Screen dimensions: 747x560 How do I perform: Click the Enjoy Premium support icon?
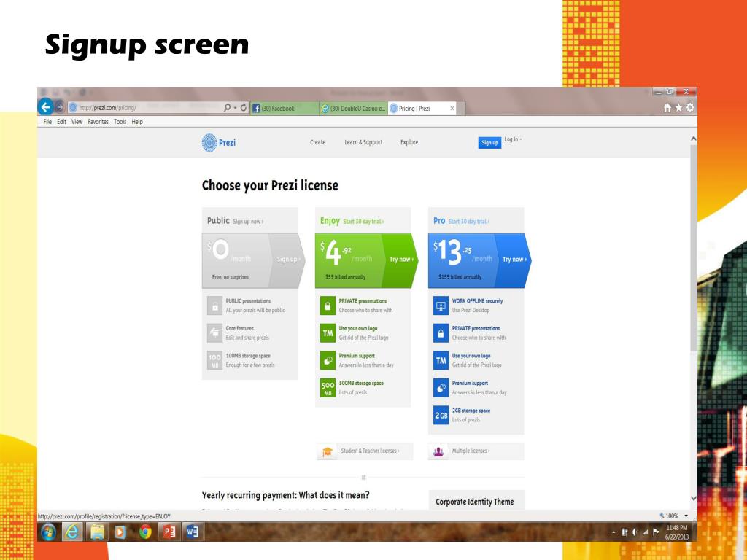(x=328, y=360)
